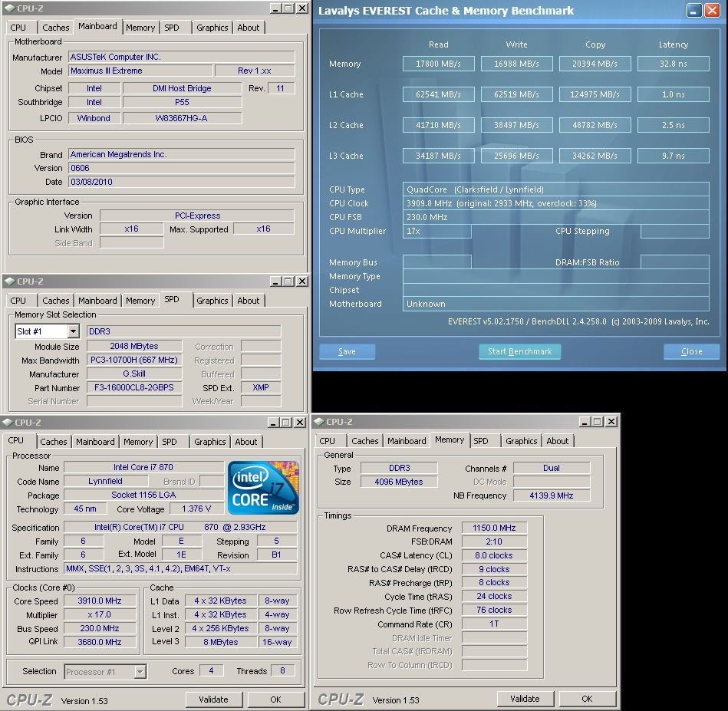Click the NB Frequency value 4139.9 MHz

[x=552, y=495]
